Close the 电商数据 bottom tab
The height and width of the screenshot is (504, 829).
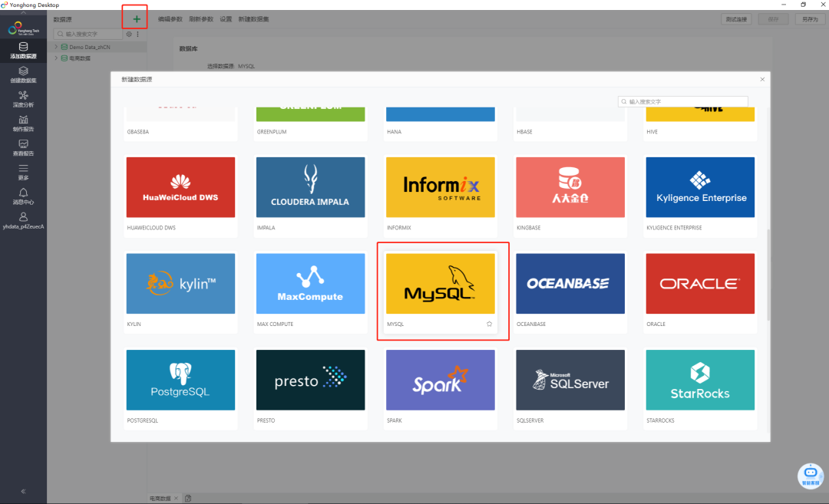coord(176,498)
